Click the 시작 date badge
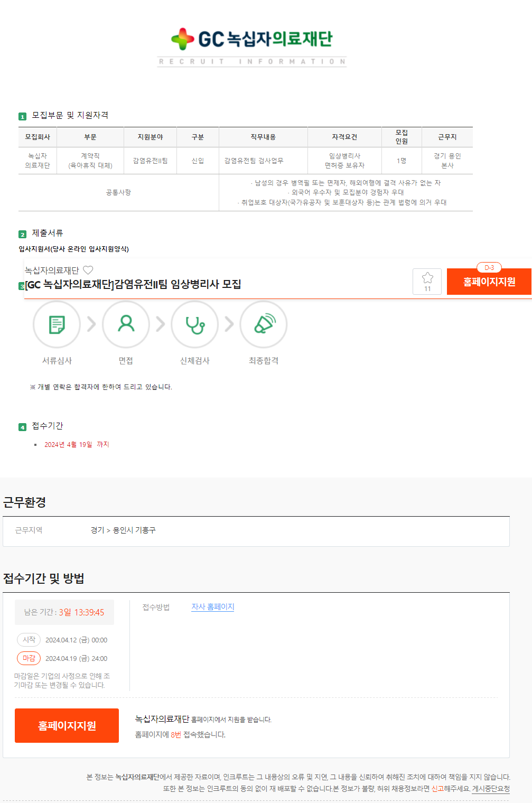Image resolution: width=532 pixels, height=803 pixels. pos(29,640)
